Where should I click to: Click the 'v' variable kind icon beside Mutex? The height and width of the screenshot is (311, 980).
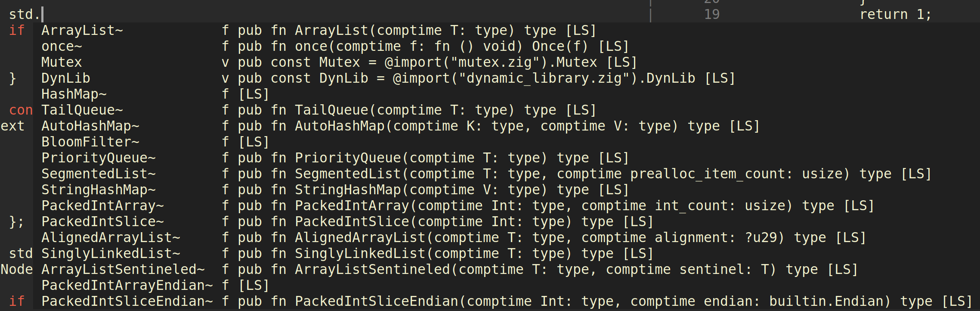point(225,62)
